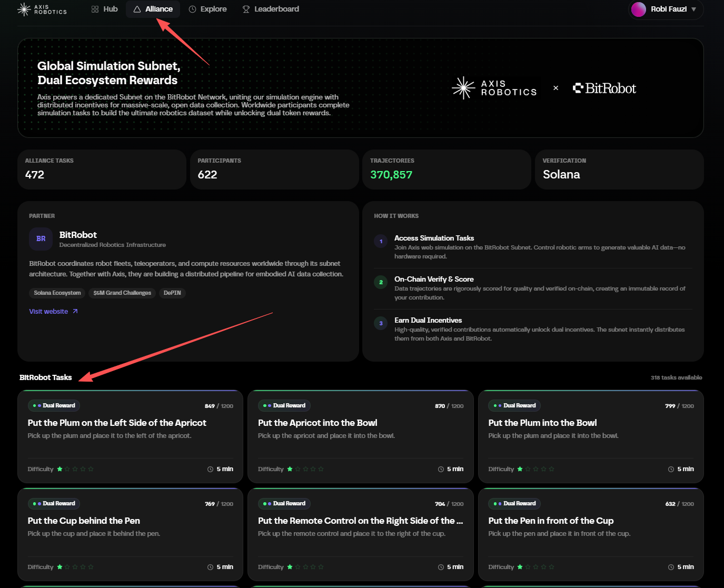
Task: Click the 632 / 1200 progress count
Action: click(x=679, y=504)
